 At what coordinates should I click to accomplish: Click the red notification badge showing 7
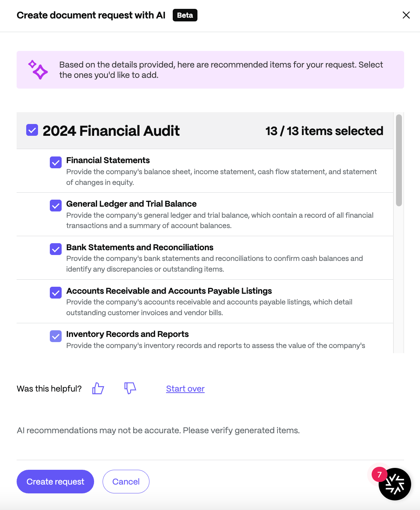[x=379, y=475]
